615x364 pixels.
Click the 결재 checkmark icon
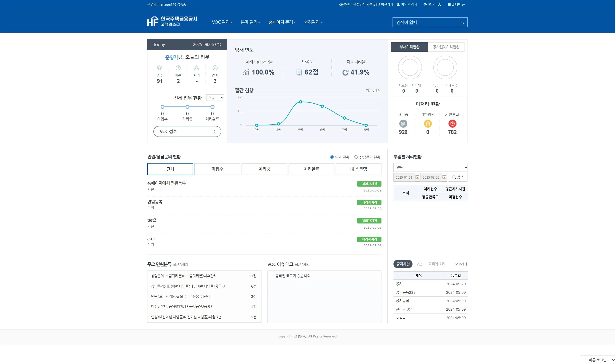(x=215, y=68)
